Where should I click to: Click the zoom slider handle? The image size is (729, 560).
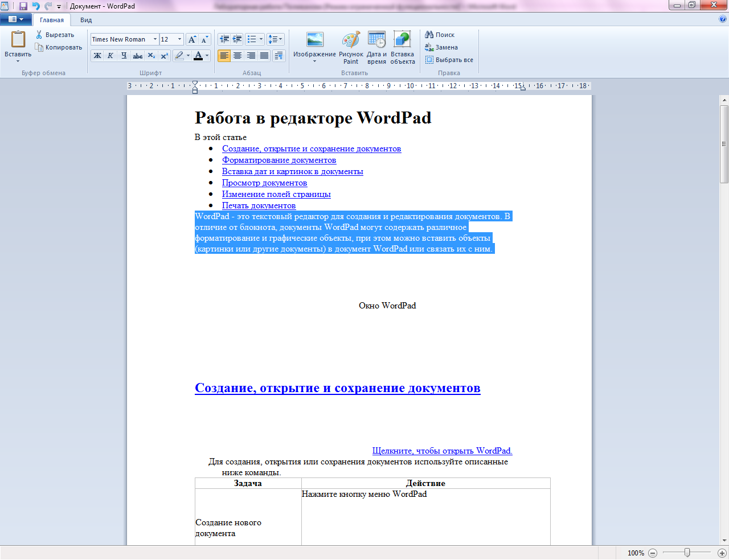click(x=687, y=553)
